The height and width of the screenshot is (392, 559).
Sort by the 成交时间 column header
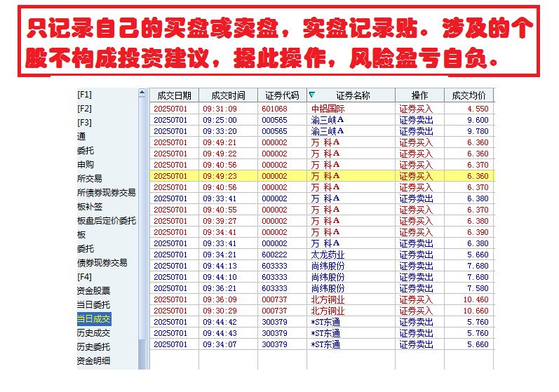pos(228,95)
